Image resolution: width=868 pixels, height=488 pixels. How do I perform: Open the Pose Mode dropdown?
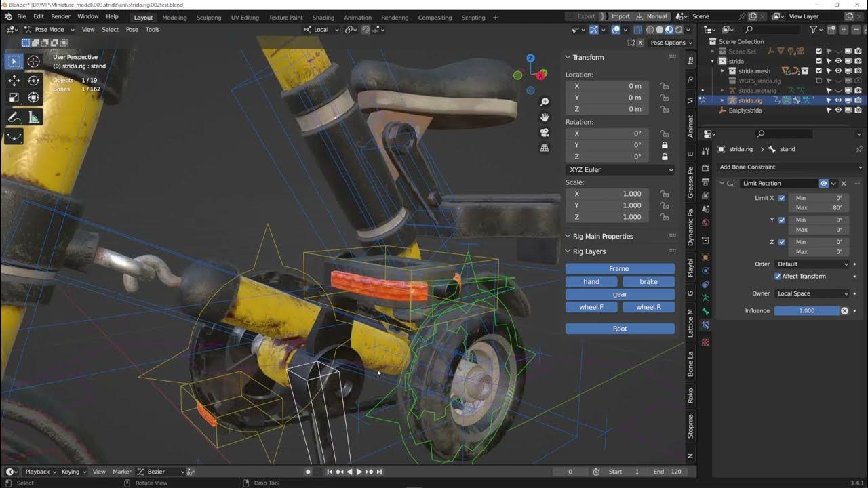[x=49, y=30]
